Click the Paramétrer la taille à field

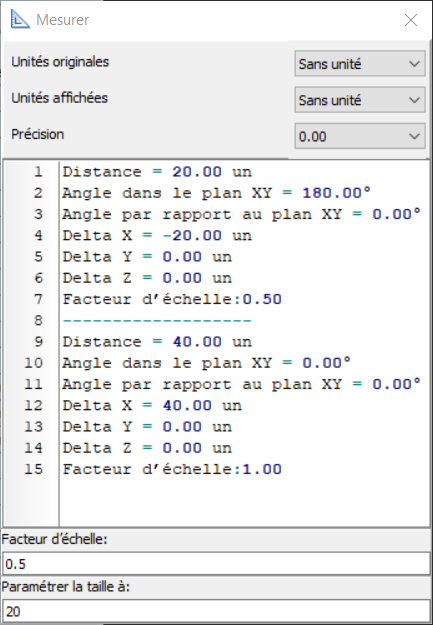point(216,611)
